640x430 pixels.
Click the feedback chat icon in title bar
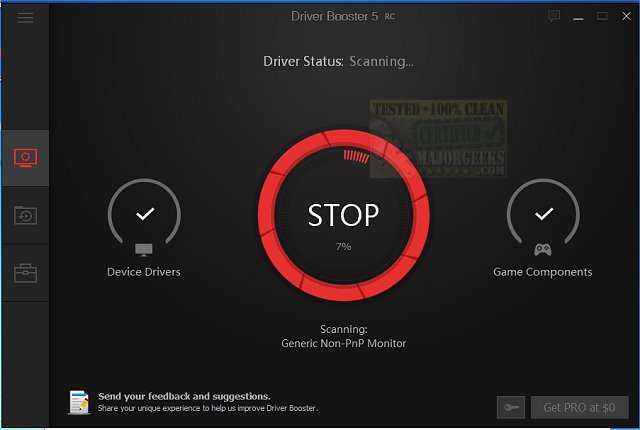click(554, 16)
